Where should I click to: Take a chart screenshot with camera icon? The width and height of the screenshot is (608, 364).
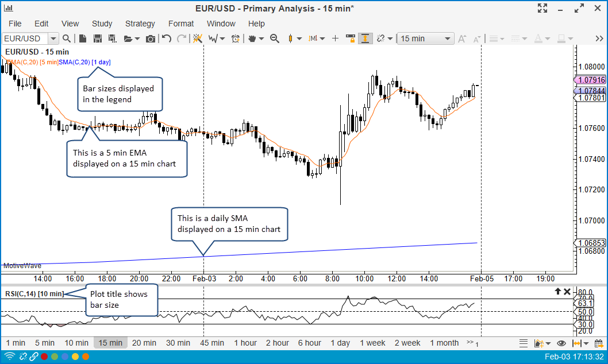tap(150, 38)
